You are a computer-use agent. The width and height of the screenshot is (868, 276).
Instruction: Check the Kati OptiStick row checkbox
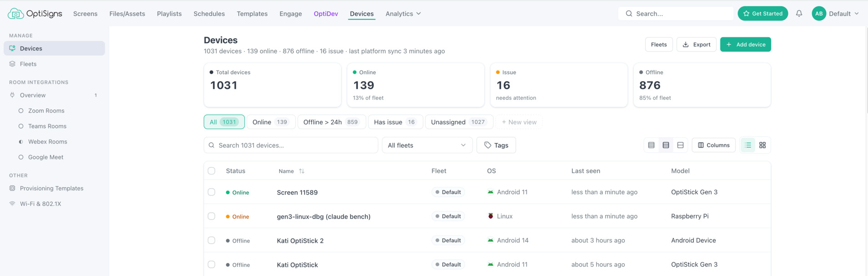[x=211, y=265]
